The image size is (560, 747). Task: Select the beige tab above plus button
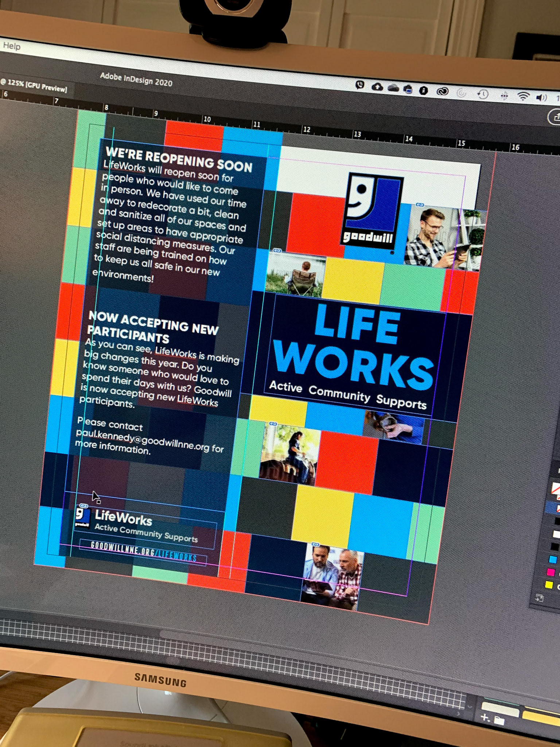click(x=500, y=710)
